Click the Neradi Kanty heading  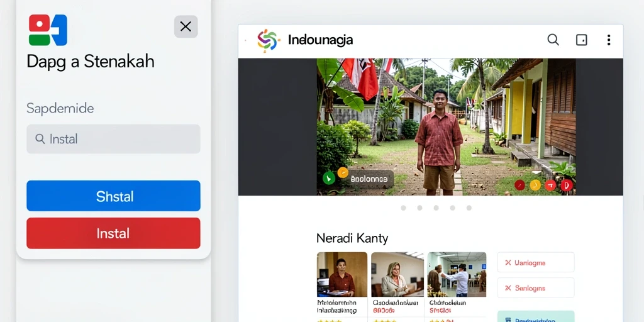point(352,238)
